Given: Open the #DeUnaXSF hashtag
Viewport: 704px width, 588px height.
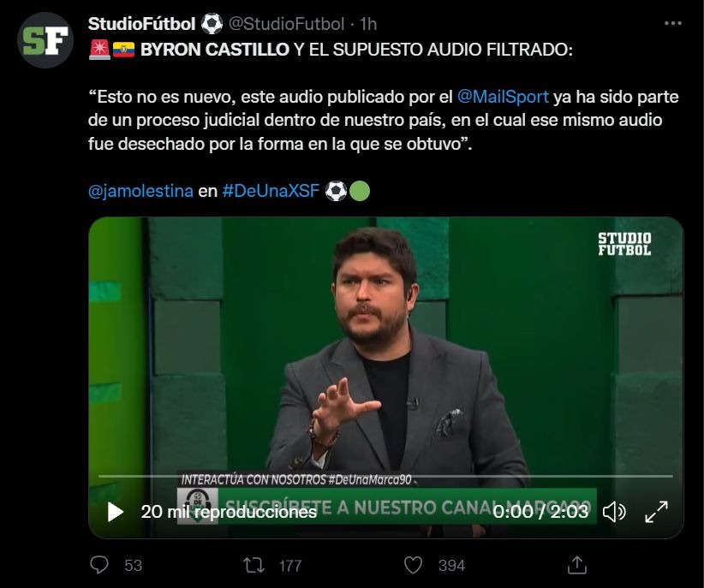Looking at the screenshot, I should (x=271, y=191).
